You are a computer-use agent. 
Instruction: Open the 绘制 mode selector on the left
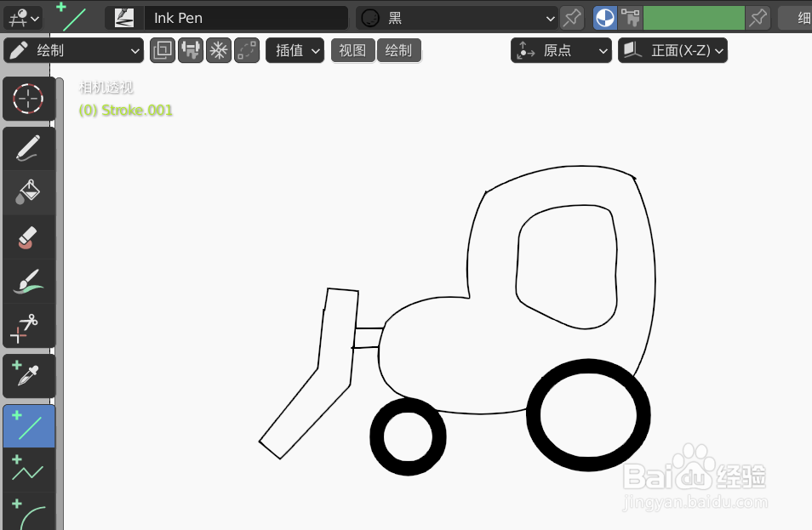(73, 50)
